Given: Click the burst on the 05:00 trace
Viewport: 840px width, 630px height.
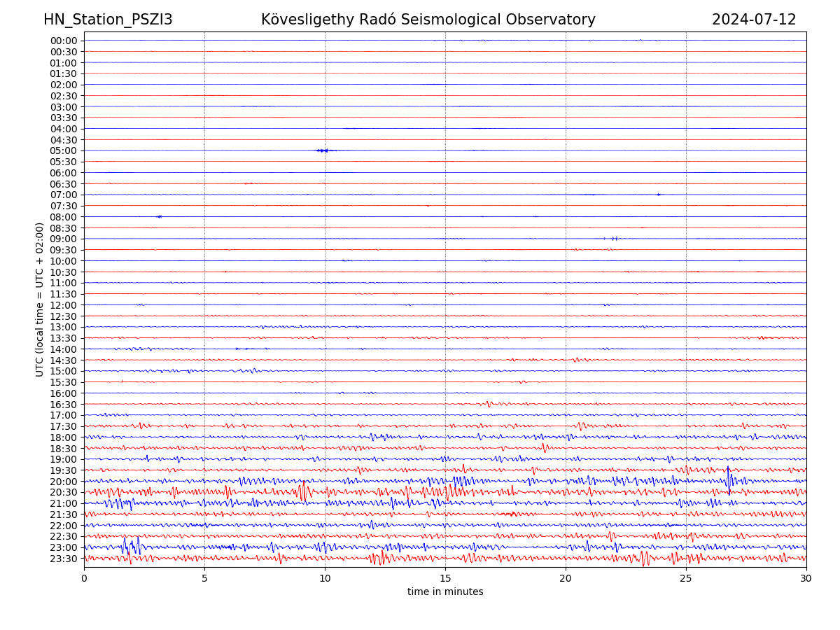Looking at the screenshot, I should (323, 150).
